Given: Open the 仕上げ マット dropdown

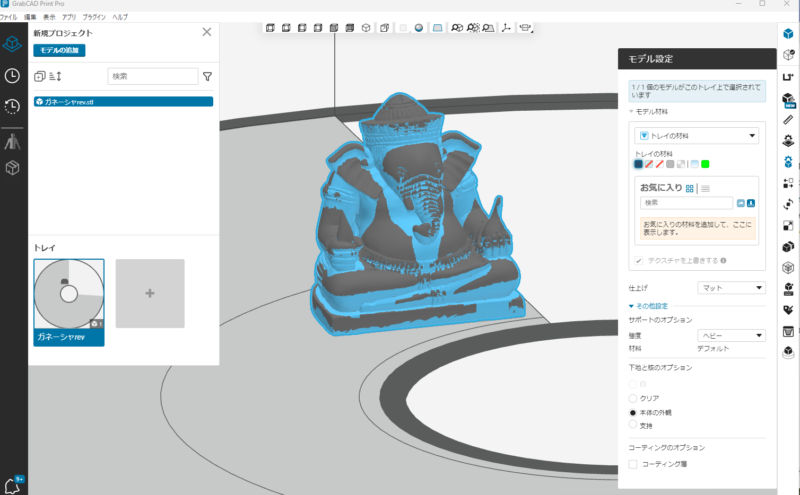Looking at the screenshot, I should (x=731, y=288).
